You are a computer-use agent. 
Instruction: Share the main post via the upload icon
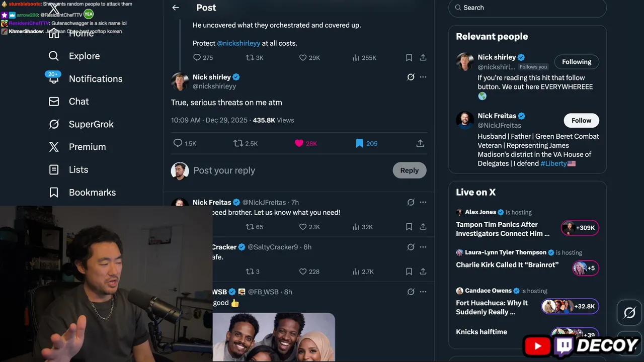click(420, 143)
